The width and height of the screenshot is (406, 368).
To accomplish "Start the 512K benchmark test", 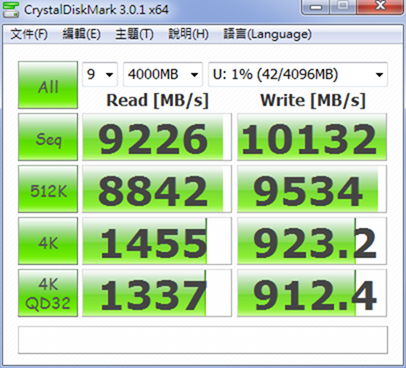I will [48, 189].
